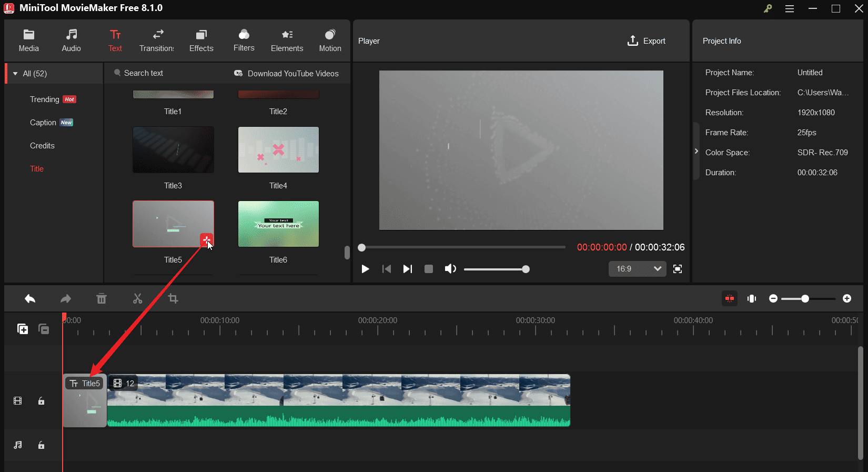The width and height of the screenshot is (868, 472).
Task: Open the Motion tab
Action: click(x=330, y=41)
